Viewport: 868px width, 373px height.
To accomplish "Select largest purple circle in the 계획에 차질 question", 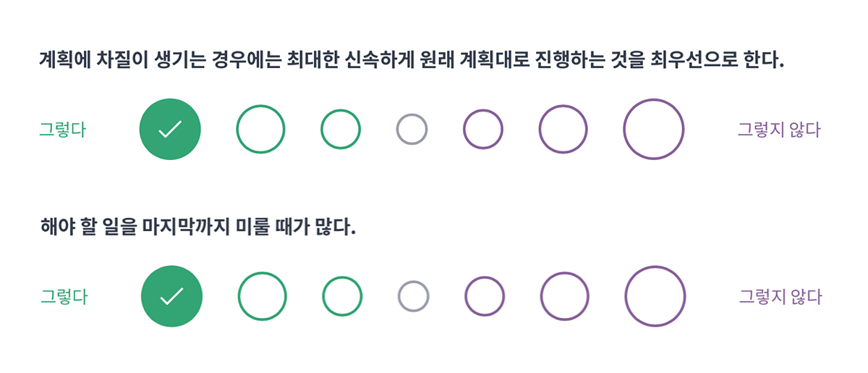I will click(x=654, y=129).
